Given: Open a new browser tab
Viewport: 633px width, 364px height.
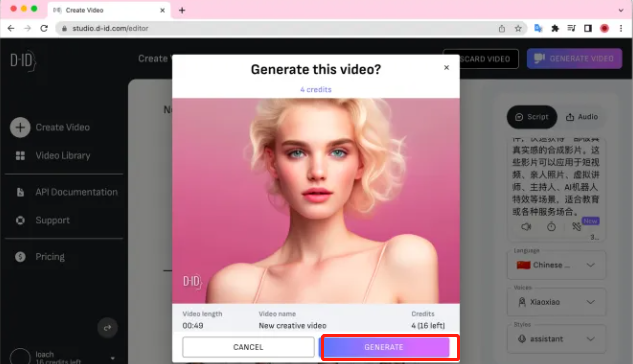Looking at the screenshot, I should click(182, 10).
